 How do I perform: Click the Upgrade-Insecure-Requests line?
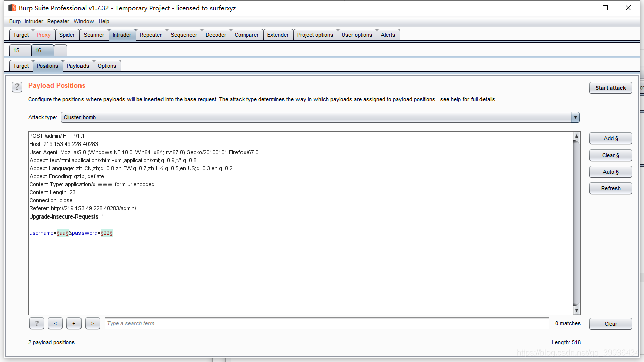pyautogui.click(x=66, y=216)
